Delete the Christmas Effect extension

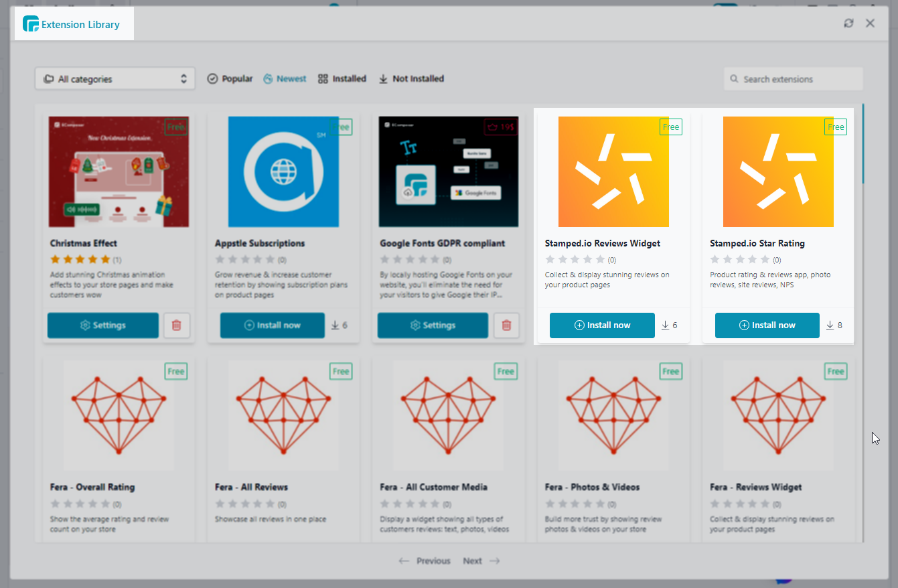(177, 325)
